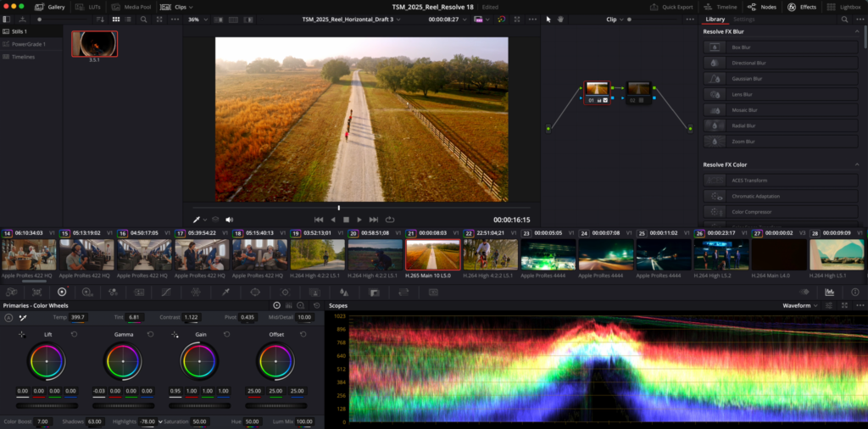Open the Motion Effects palette
Image resolution: width=868 pixels, height=429 pixels.
pos(139,292)
